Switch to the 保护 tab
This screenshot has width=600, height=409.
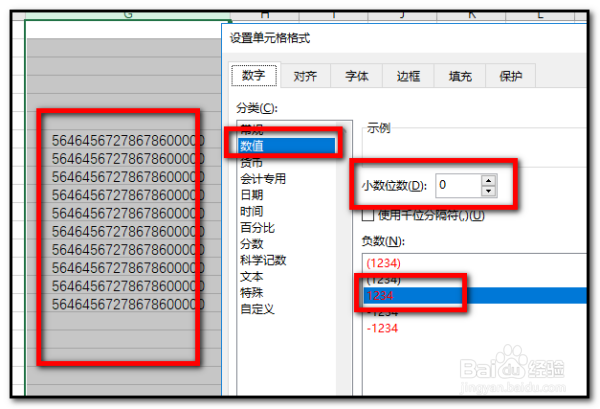pos(510,76)
